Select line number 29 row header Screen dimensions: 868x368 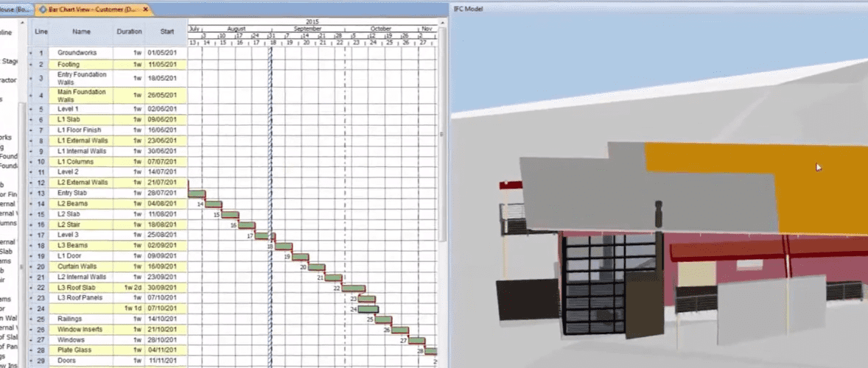(x=41, y=361)
